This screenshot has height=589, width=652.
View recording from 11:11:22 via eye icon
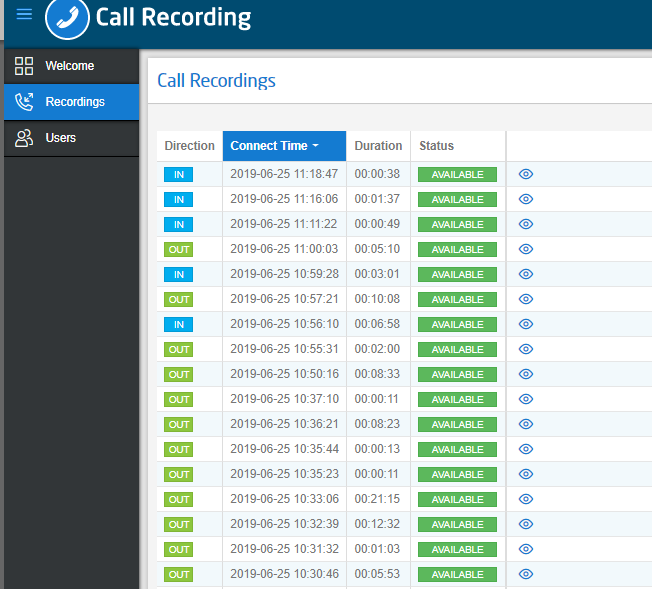[526, 224]
